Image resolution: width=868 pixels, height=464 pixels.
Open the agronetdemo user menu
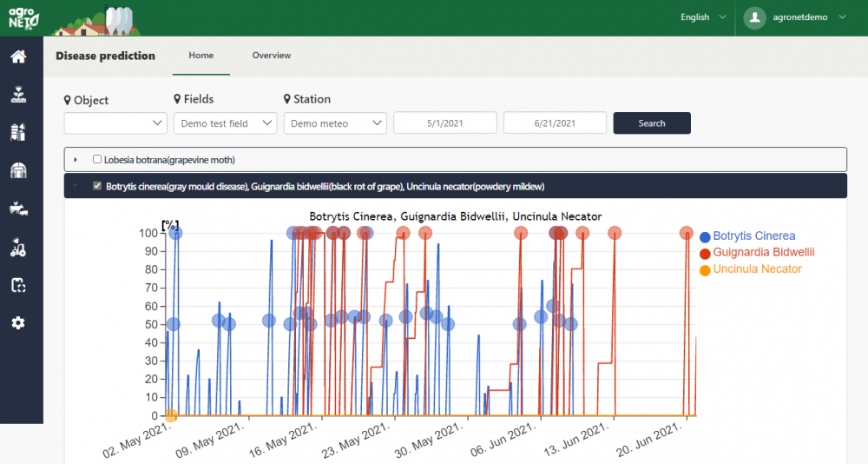click(799, 17)
